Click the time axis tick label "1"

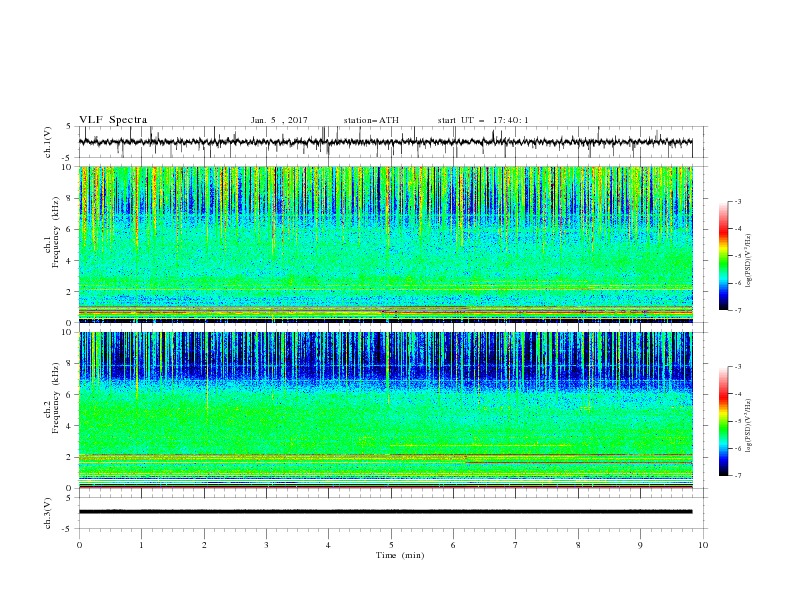click(141, 545)
